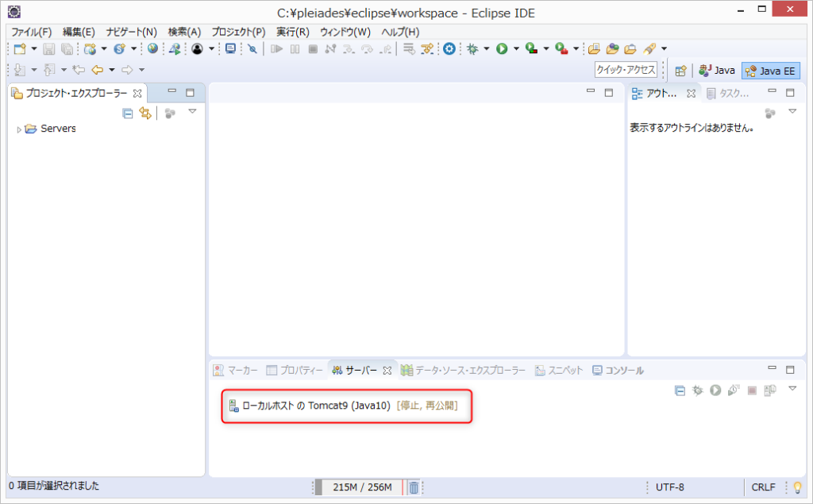The image size is (813, 504).
Task: Open the ナビゲート(N) menu
Action: point(131,33)
